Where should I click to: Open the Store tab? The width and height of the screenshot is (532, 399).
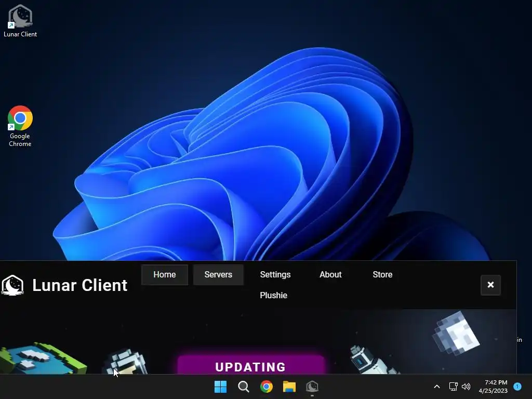click(x=382, y=274)
